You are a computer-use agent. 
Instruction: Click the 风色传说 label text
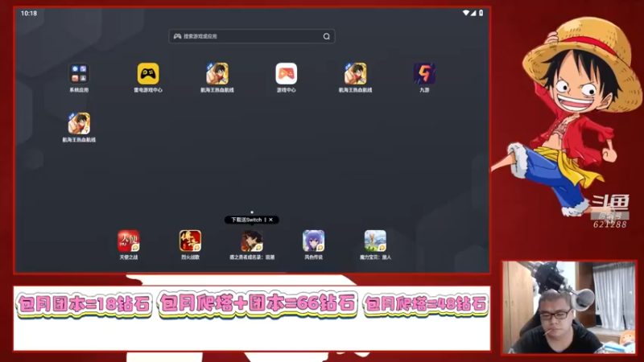pos(313,257)
